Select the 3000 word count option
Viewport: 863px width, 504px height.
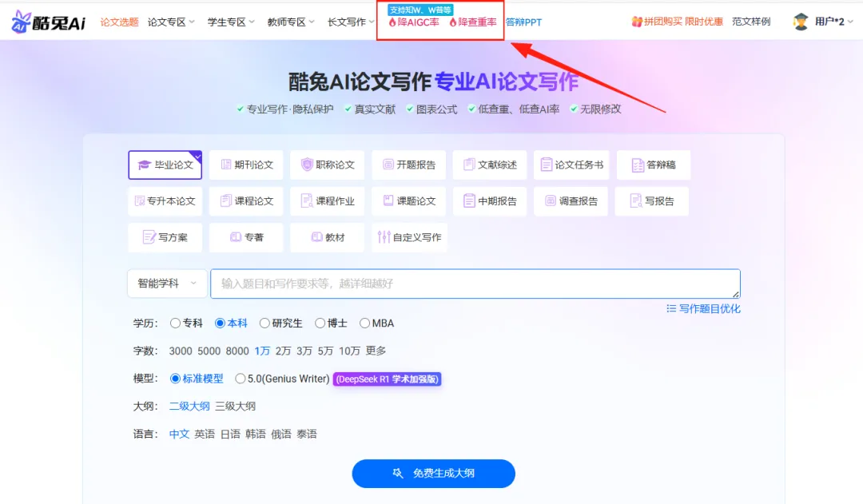(181, 351)
